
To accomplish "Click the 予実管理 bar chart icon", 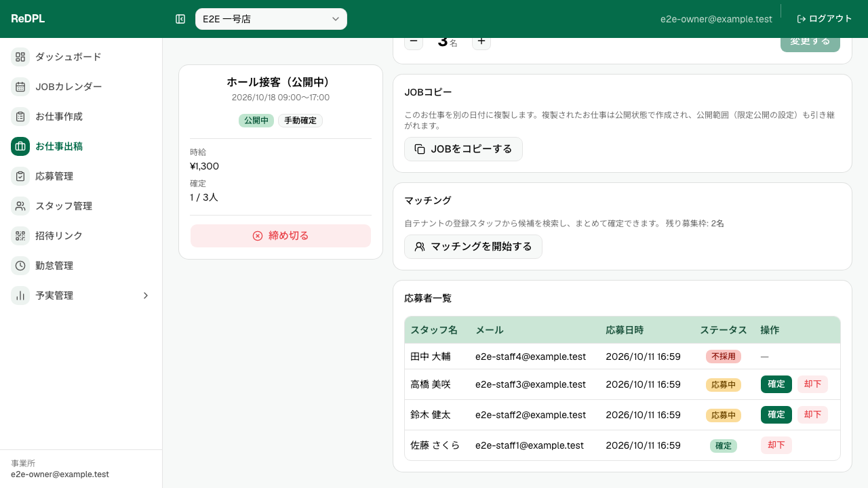I will tap(20, 296).
